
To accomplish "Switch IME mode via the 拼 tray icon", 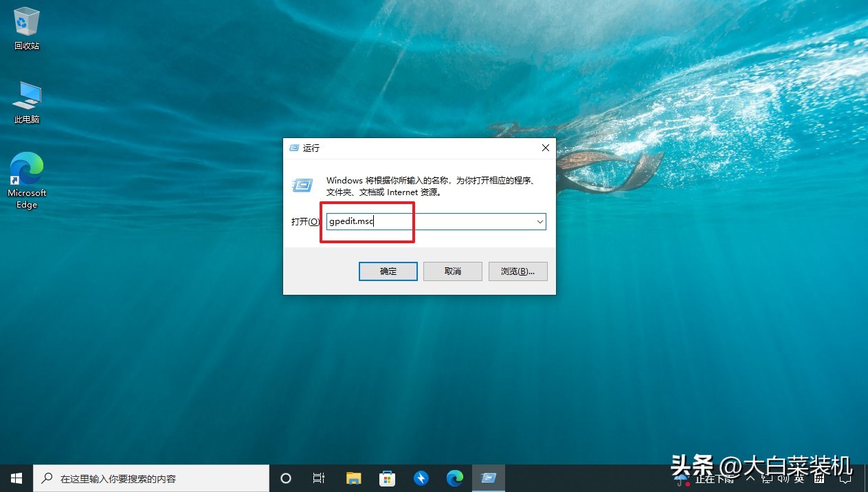I will 819,479.
